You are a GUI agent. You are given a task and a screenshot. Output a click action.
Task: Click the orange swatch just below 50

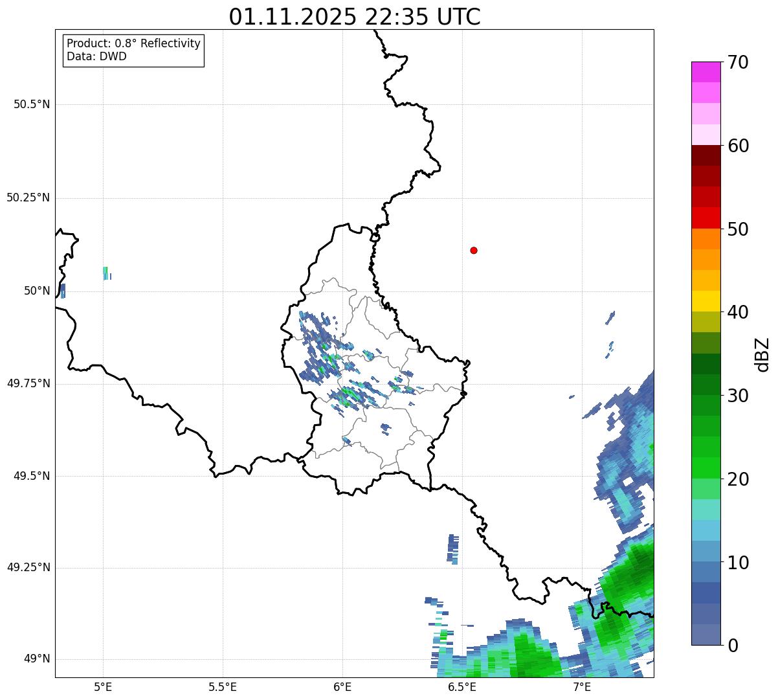706,239
